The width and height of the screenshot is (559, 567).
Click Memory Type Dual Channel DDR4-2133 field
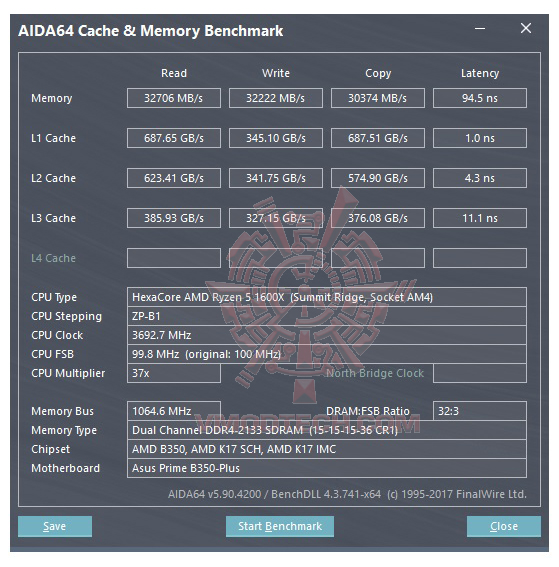(x=327, y=430)
